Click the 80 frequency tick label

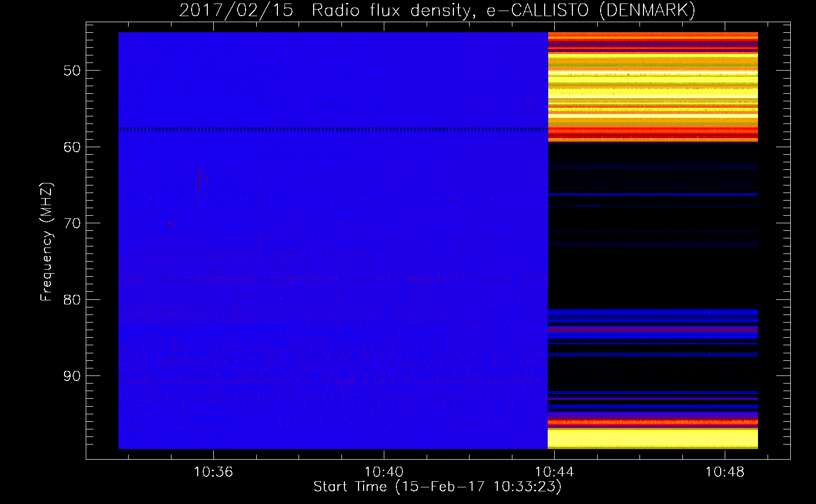point(72,300)
